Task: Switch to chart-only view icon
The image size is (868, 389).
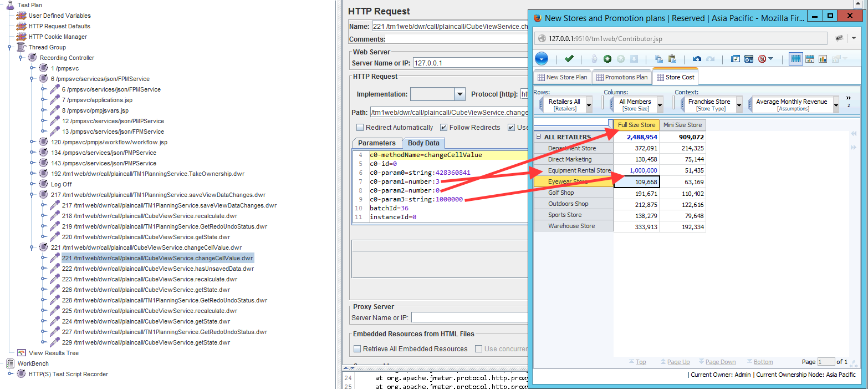Action: click(823, 59)
